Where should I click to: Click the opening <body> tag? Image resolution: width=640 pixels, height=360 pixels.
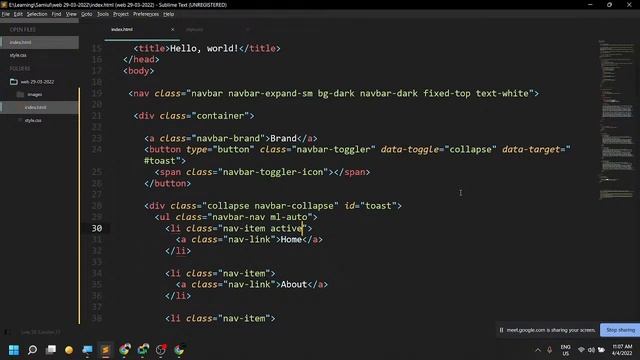pos(139,71)
